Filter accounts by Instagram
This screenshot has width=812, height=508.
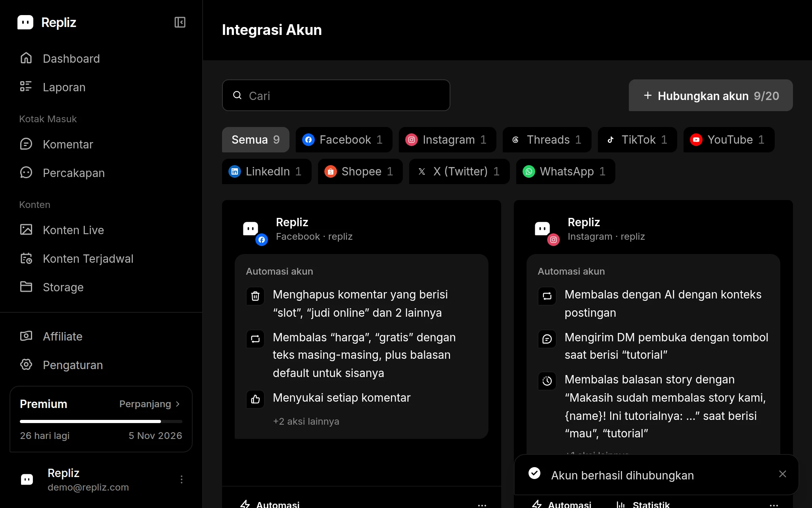pos(448,140)
